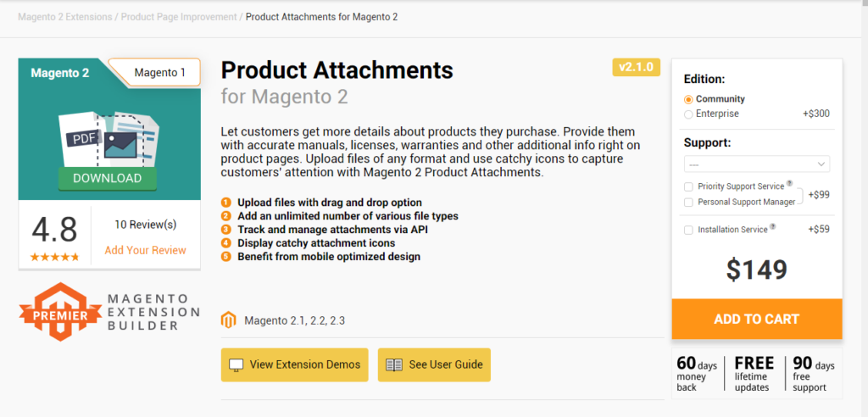
Task: Click the v2.1.0 version badge
Action: click(636, 67)
